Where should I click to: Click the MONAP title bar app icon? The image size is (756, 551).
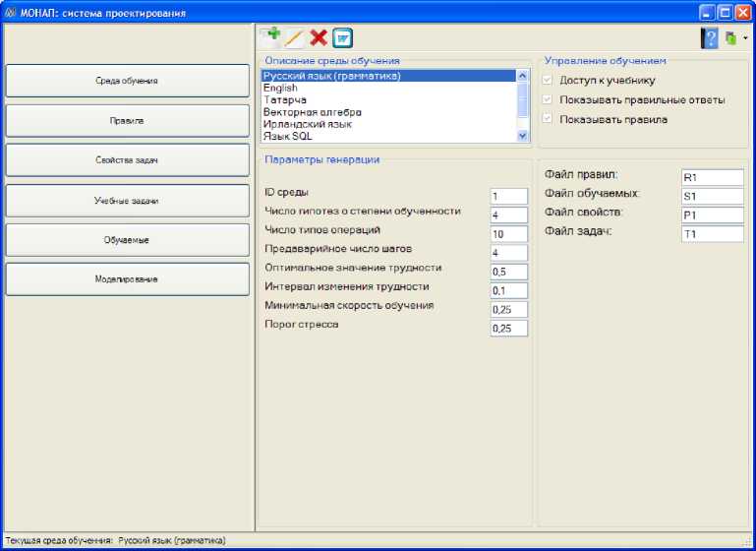coord(11,13)
